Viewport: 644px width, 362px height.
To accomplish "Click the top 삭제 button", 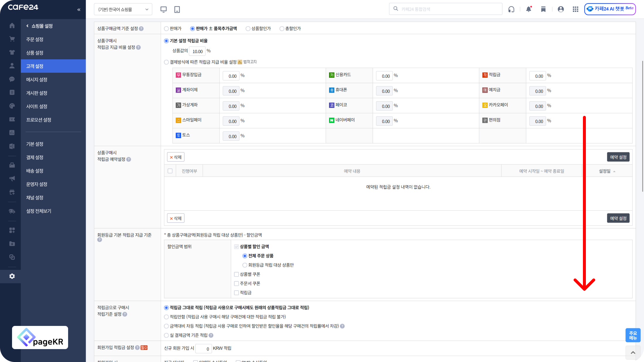I will [176, 157].
